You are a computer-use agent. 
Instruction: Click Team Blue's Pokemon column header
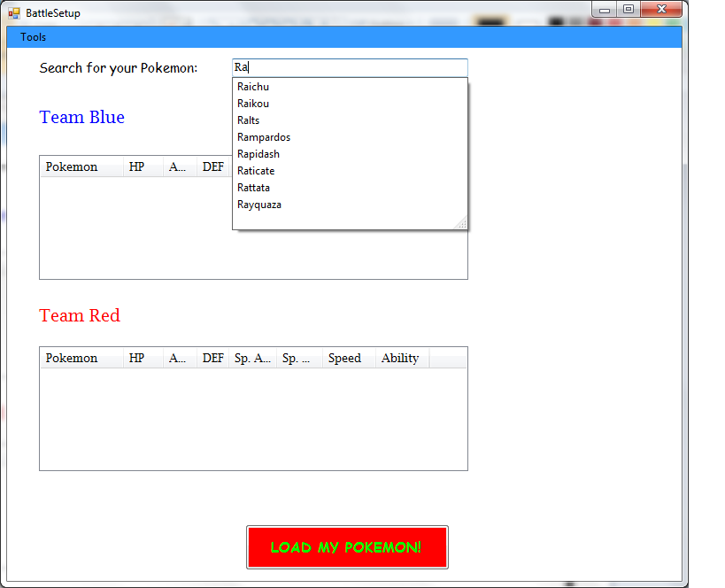point(81,166)
